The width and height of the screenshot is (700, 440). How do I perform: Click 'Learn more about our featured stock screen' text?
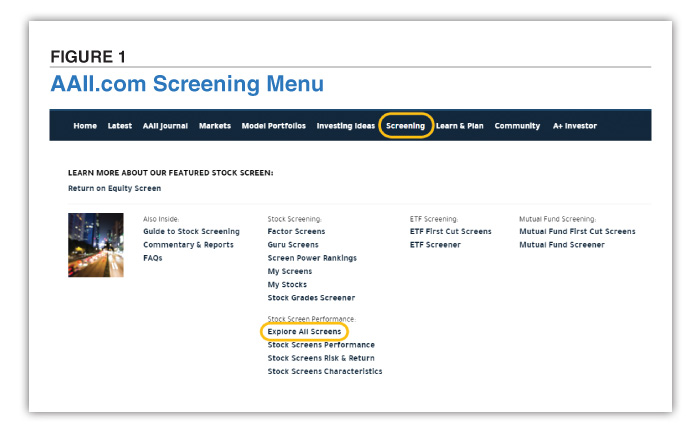click(x=171, y=173)
